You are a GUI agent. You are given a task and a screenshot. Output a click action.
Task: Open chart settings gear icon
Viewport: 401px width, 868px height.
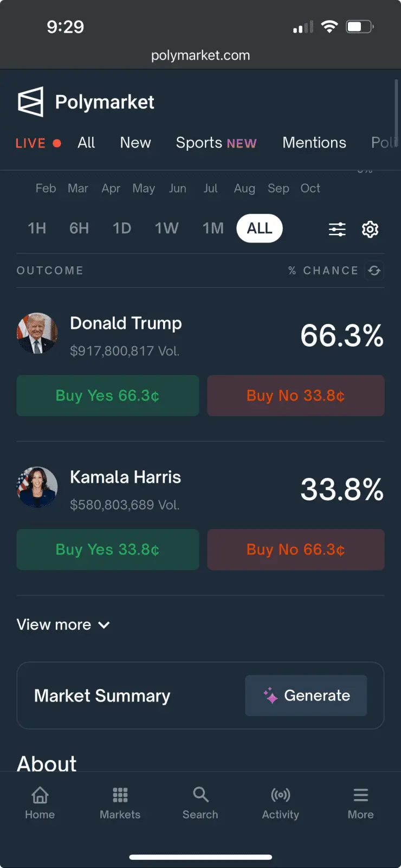tap(370, 229)
